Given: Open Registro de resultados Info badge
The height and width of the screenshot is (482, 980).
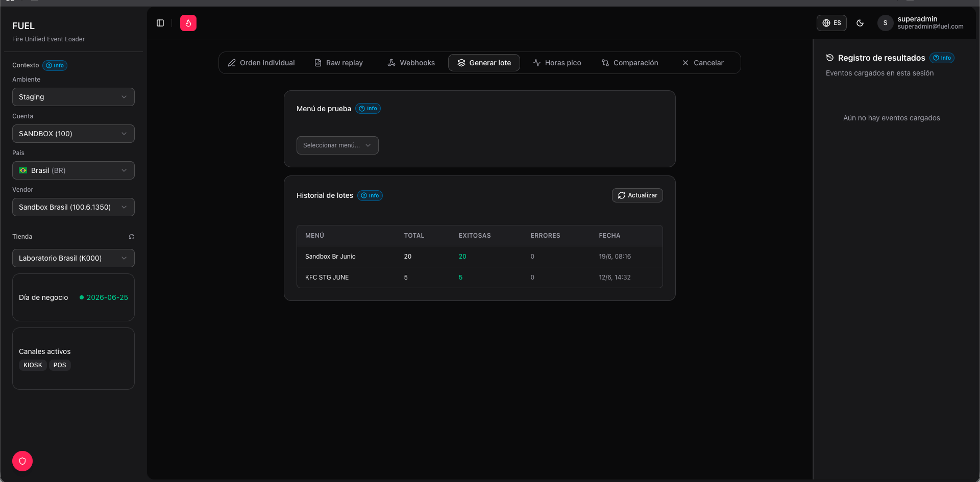Looking at the screenshot, I should pyautogui.click(x=942, y=58).
